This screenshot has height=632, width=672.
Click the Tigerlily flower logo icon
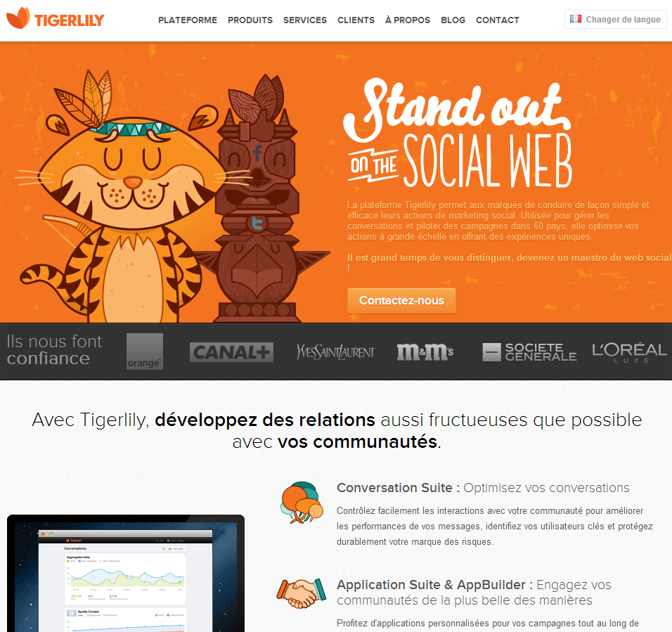click(18, 18)
